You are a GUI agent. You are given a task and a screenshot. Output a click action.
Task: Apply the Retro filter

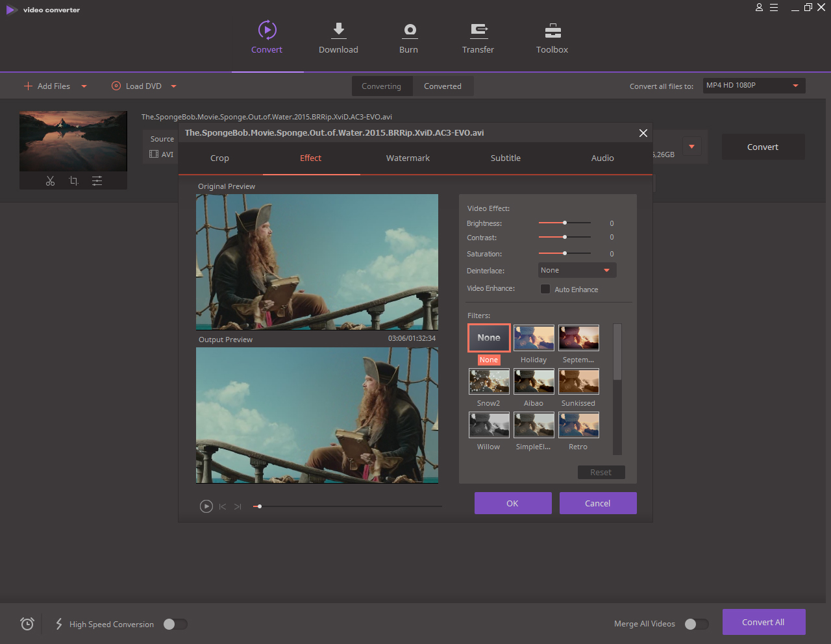pyautogui.click(x=578, y=425)
